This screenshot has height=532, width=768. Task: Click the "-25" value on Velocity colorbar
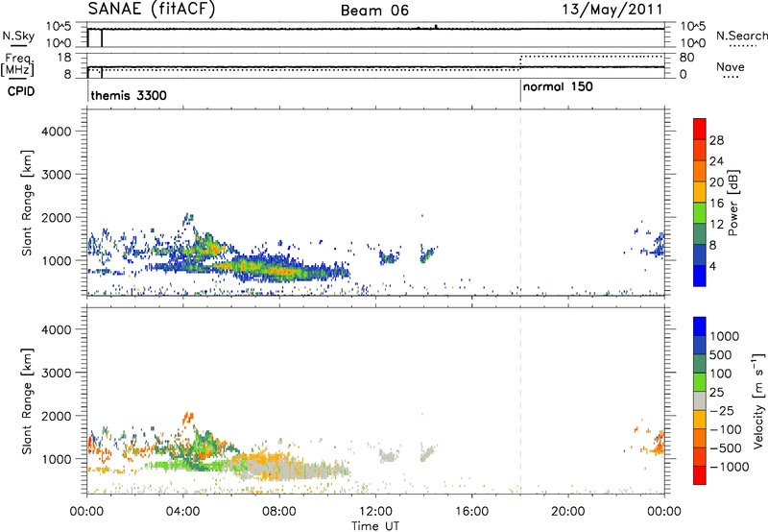[x=722, y=411]
